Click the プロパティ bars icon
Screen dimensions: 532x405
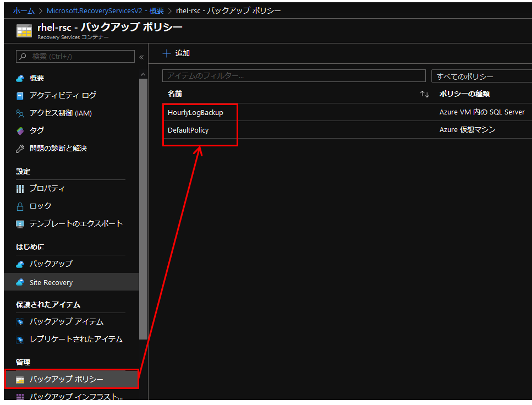pyautogui.click(x=20, y=189)
